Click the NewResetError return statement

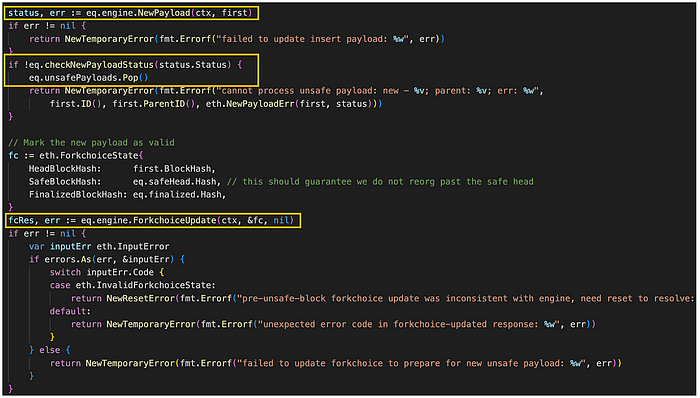click(383, 298)
